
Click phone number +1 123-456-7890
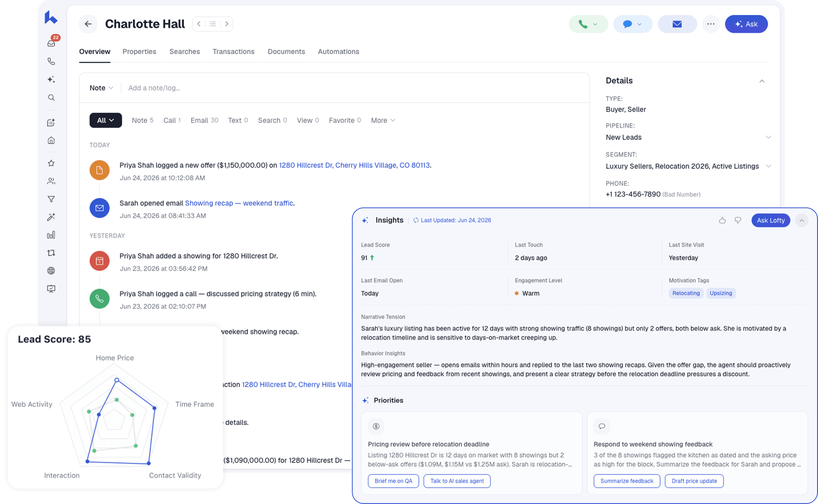click(x=633, y=194)
